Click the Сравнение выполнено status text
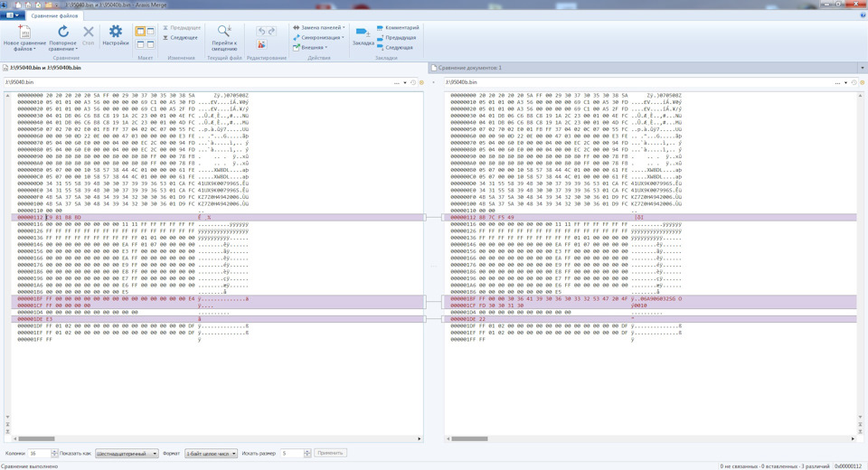This screenshot has width=868, height=470. 29,466
